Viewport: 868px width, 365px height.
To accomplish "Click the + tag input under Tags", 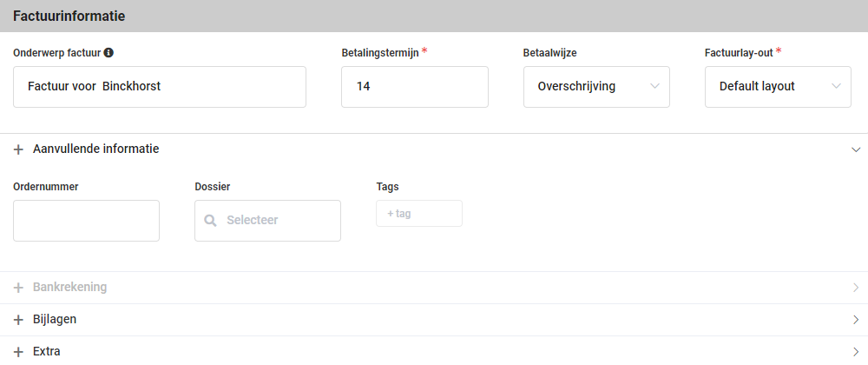I will 419,213.
